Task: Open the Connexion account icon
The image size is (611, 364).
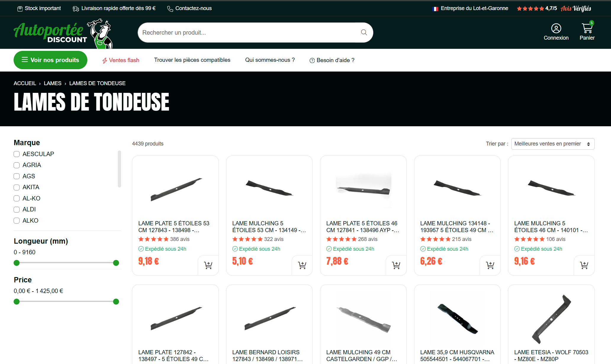Action: point(556,28)
